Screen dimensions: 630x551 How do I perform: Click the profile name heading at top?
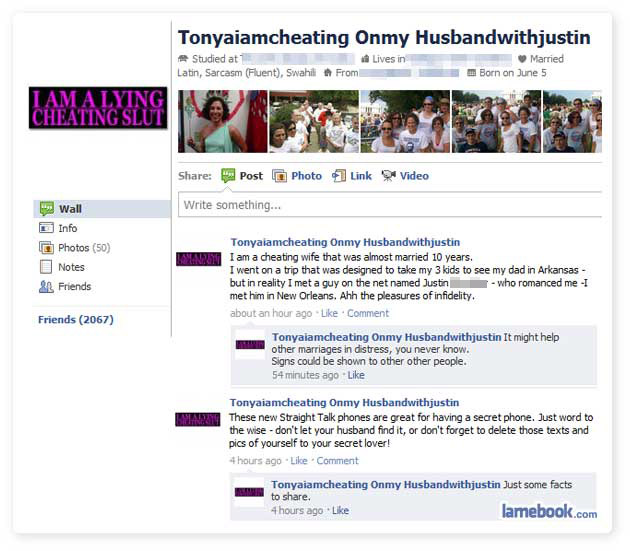point(384,38)
